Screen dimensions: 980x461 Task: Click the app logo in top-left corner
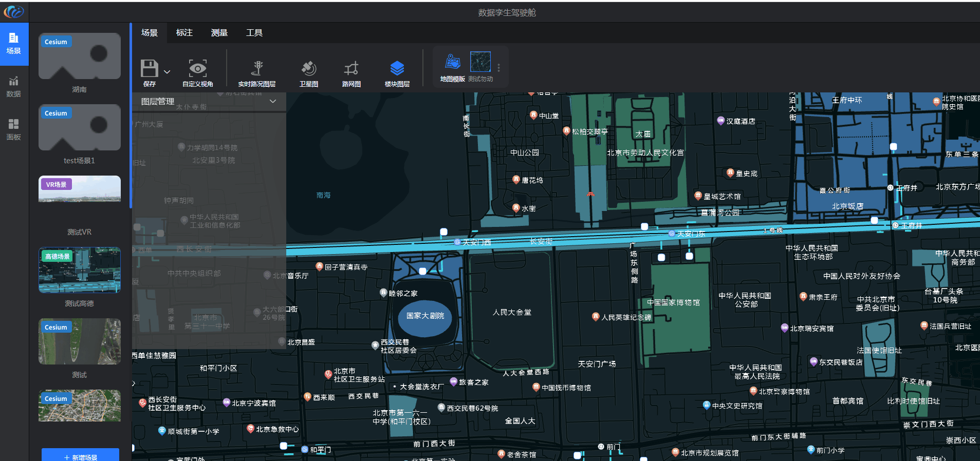[x=14, y=11]
